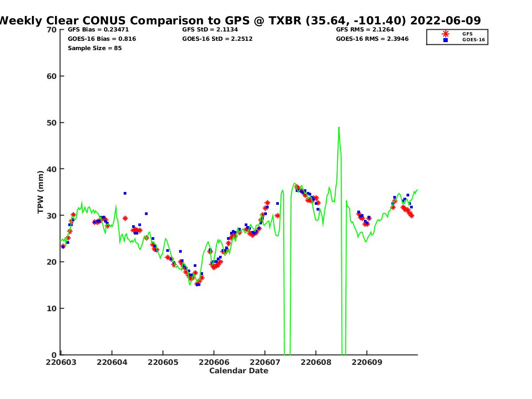Click the 220605 date tick label
Screen dimensions: 532x399
pyautogui.click(x=163, y=362)
